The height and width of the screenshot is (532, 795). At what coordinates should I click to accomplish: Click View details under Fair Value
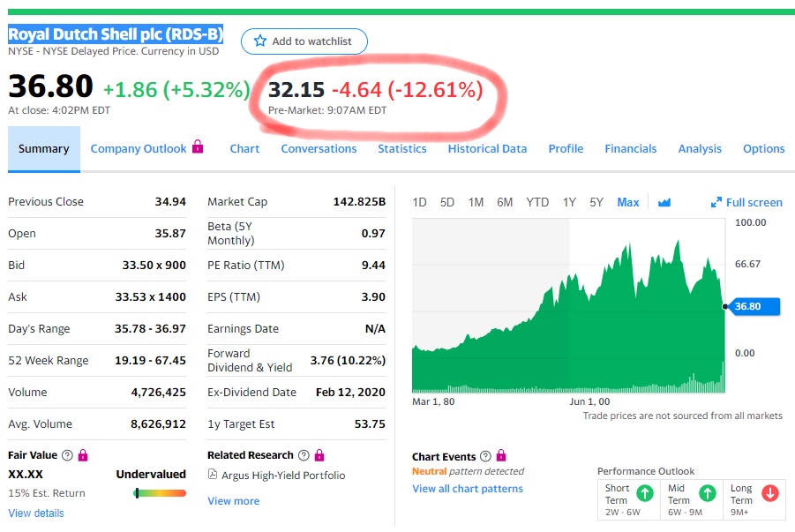pyautogui.click(x=36, y=513)
